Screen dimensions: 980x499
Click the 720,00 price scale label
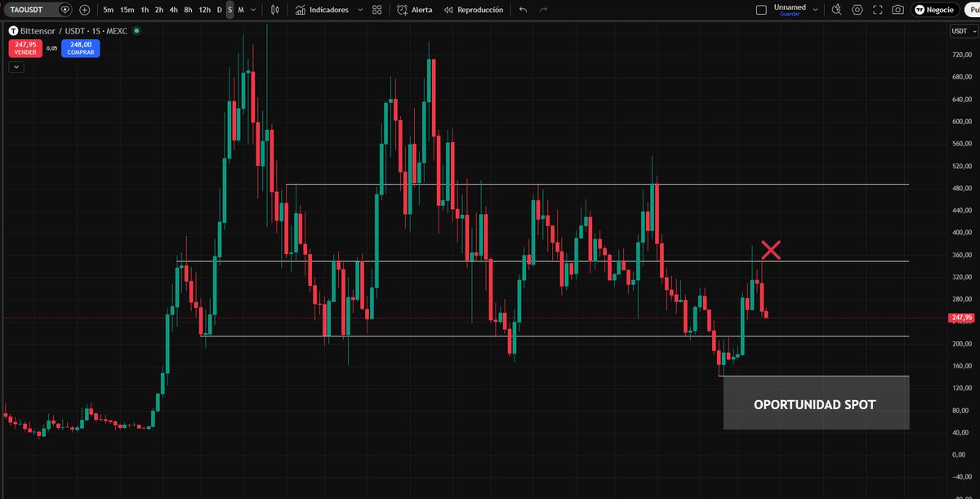click(963, 55)
